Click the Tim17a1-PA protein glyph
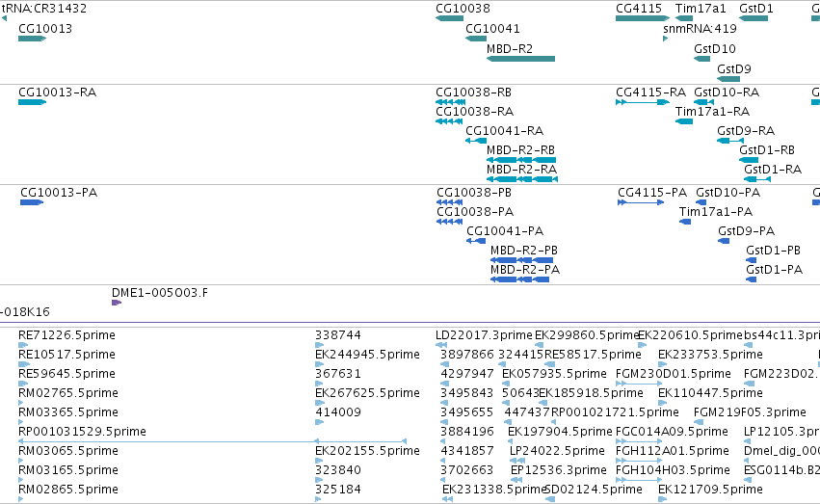The width and height of the screenshot is (820, 504). tap(685, 222)
